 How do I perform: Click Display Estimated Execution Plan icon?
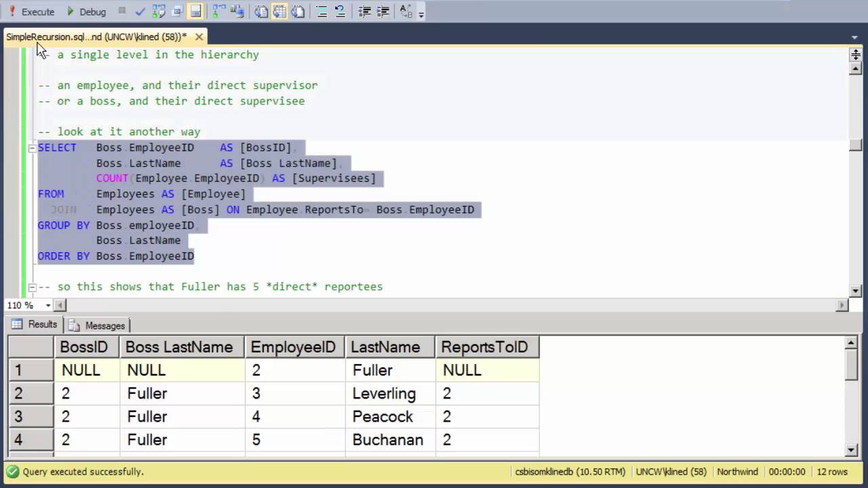coord(159,12)
